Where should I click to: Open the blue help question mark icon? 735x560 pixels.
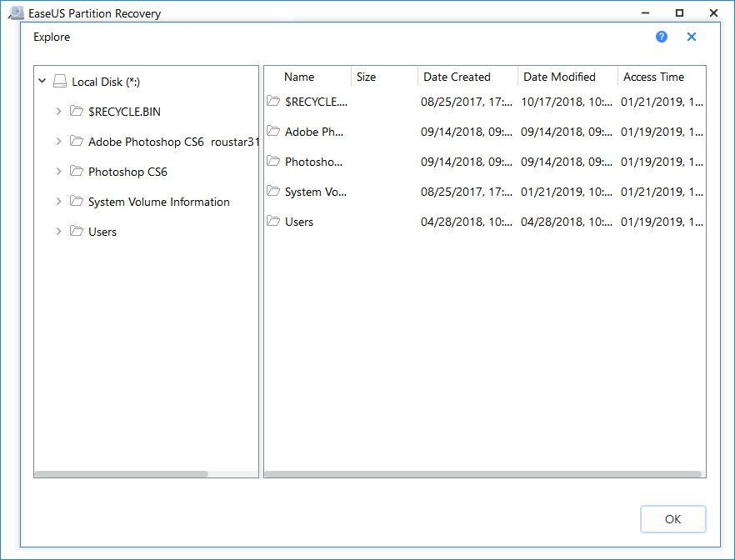[661, 37]
